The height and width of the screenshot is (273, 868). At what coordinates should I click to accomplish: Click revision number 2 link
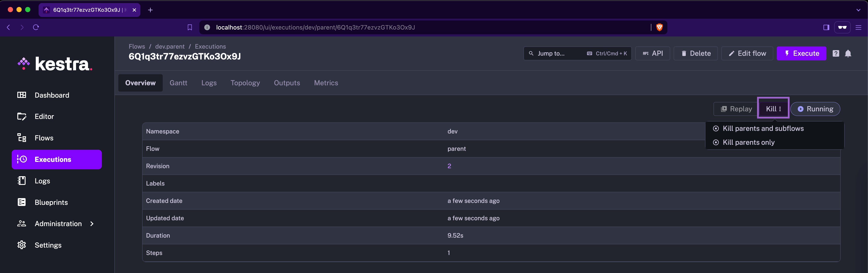point(449,166)
